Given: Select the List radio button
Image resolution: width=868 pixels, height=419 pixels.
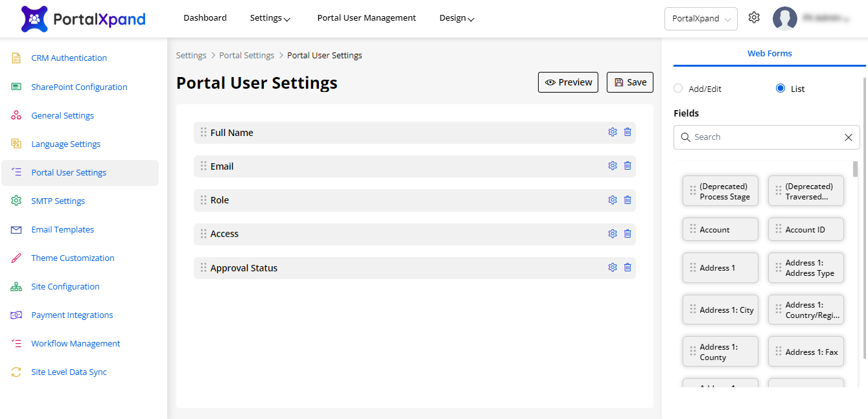Looking at the screenshot, I should (x=780, y=89).
